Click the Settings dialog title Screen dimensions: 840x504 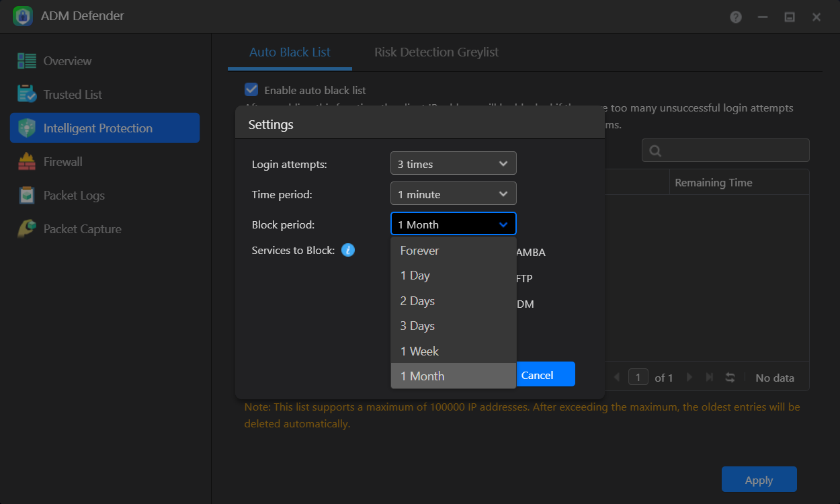pyautogui.click(x=271, y=125)
